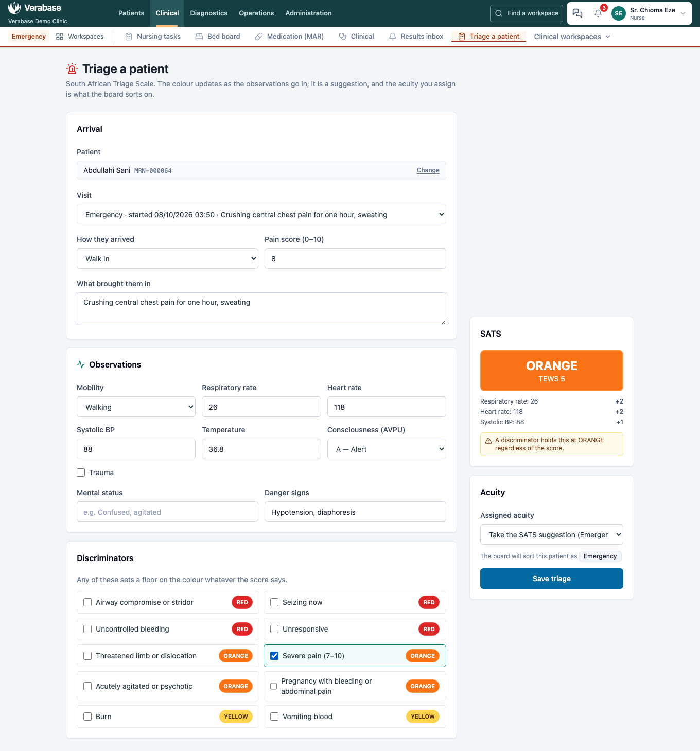This screenshot has height=751, width=700.
Task: Click Find a workspace search button
Action: pos(527,13)
